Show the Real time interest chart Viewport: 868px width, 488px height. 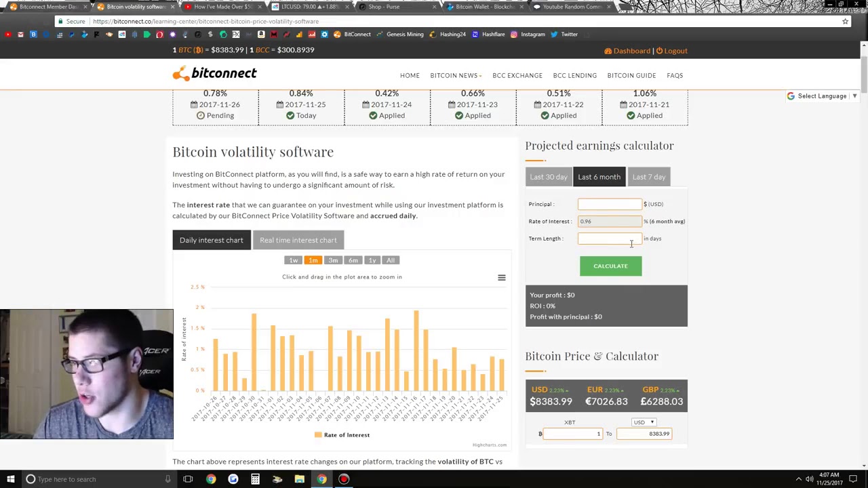(298, 240)
